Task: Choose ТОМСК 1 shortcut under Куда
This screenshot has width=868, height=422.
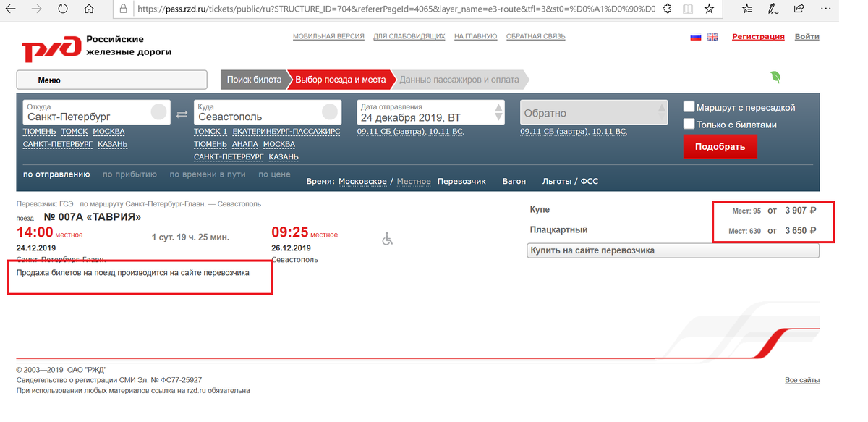Action: 210,132
